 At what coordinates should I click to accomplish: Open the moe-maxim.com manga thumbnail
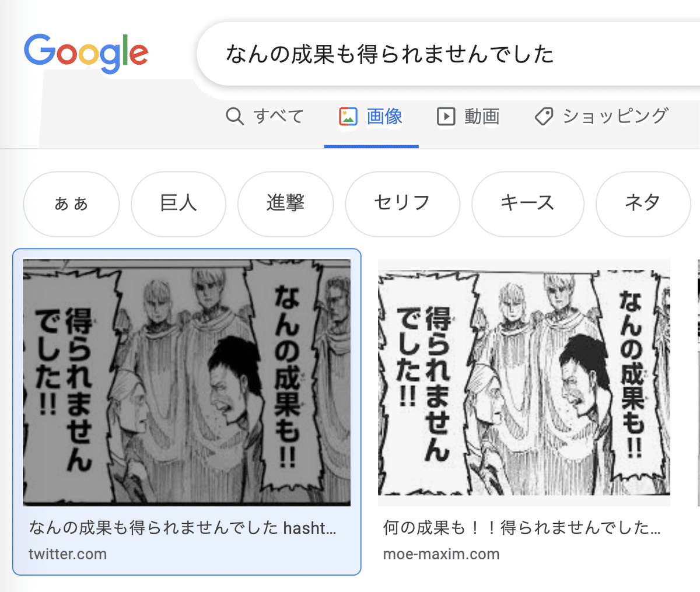(524, 383)
